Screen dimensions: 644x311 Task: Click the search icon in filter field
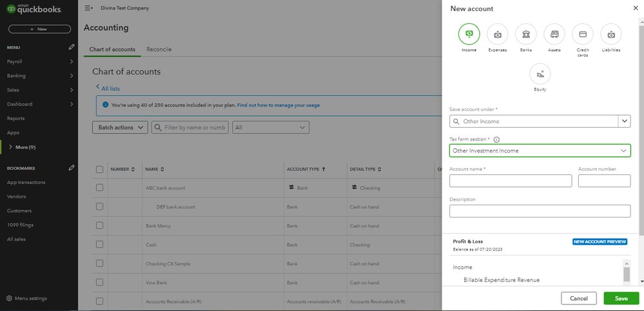point(158,128)
